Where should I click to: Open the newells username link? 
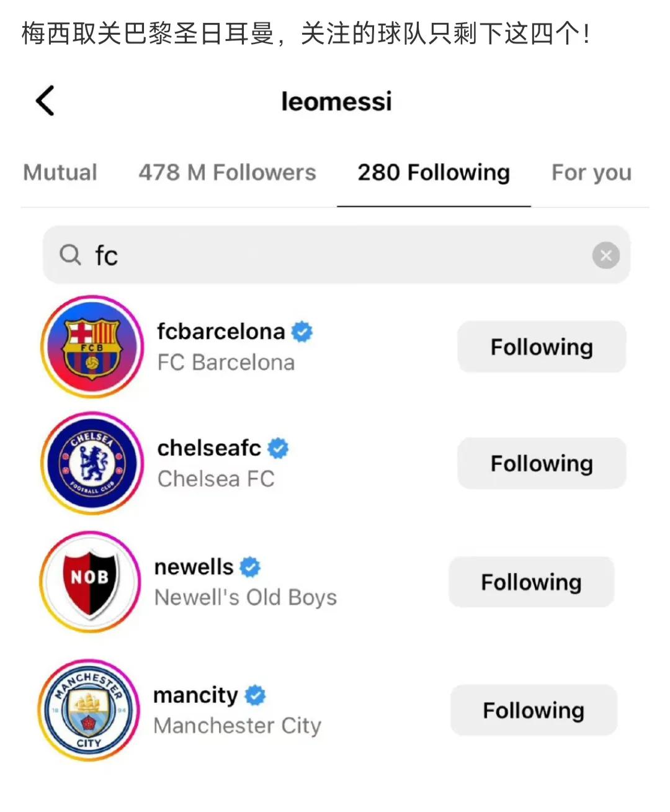(194, 567)
